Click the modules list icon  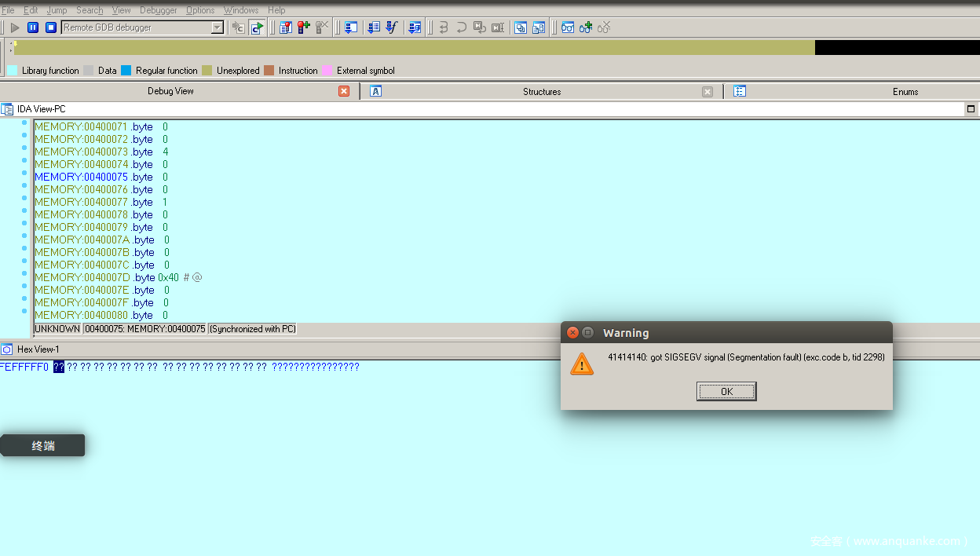tap(415, 27)
